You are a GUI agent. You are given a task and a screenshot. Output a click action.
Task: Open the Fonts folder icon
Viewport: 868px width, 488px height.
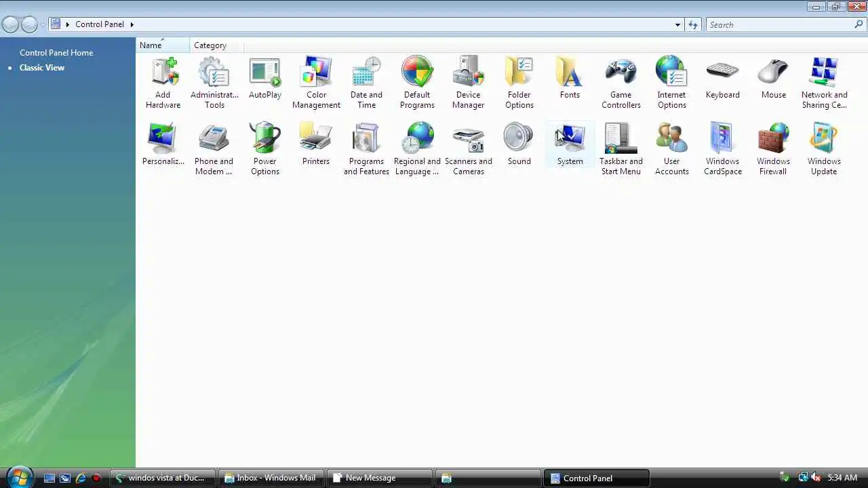tap(570, 79)
